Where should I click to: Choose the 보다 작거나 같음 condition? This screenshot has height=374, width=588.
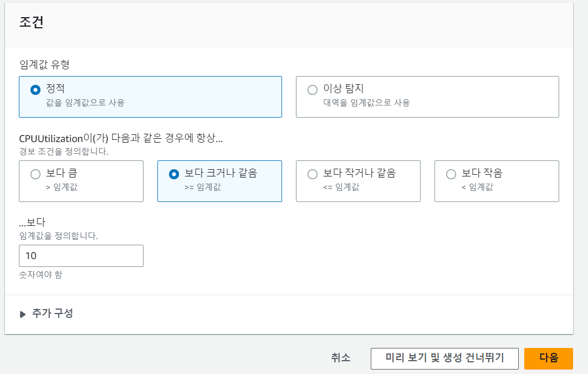coord(358,181)
